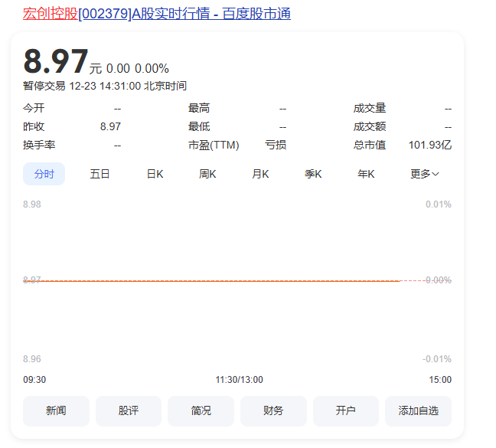
Task: Click the 今开 label
Action: coord(34,109)
